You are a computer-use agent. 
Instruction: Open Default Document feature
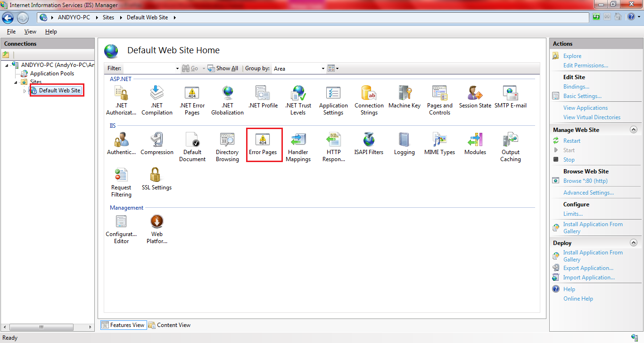192,147
